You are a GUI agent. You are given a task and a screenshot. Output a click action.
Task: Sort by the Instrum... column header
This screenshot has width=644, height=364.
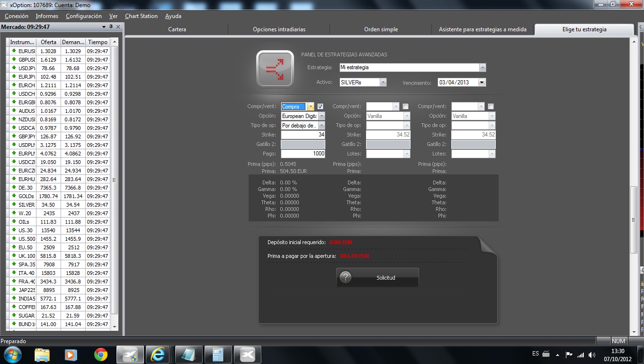[x=22, y=42]
